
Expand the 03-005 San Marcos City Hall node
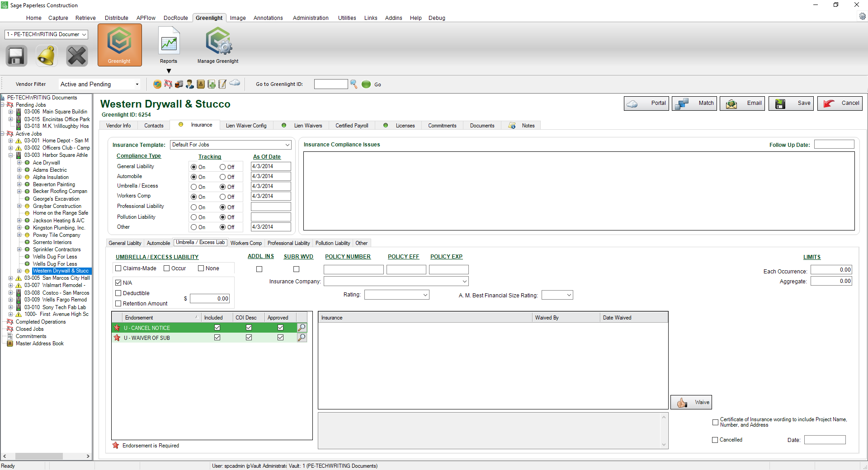(10, 278)
